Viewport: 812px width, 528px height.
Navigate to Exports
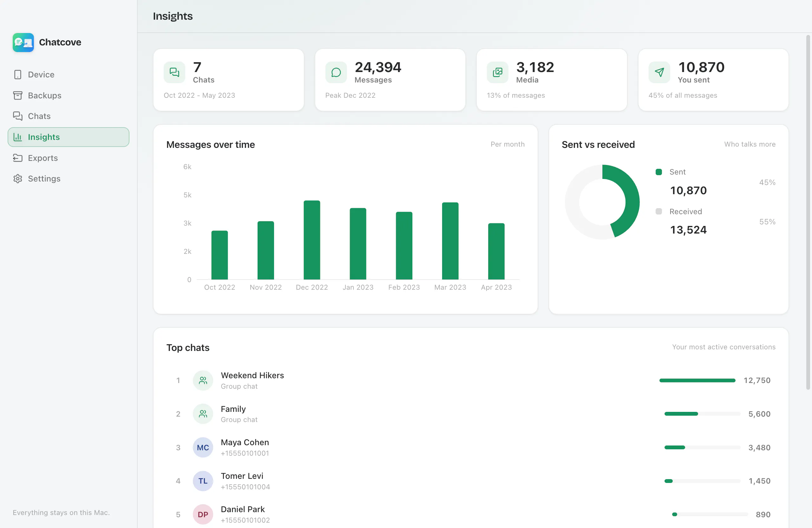(x=69, y=158)
